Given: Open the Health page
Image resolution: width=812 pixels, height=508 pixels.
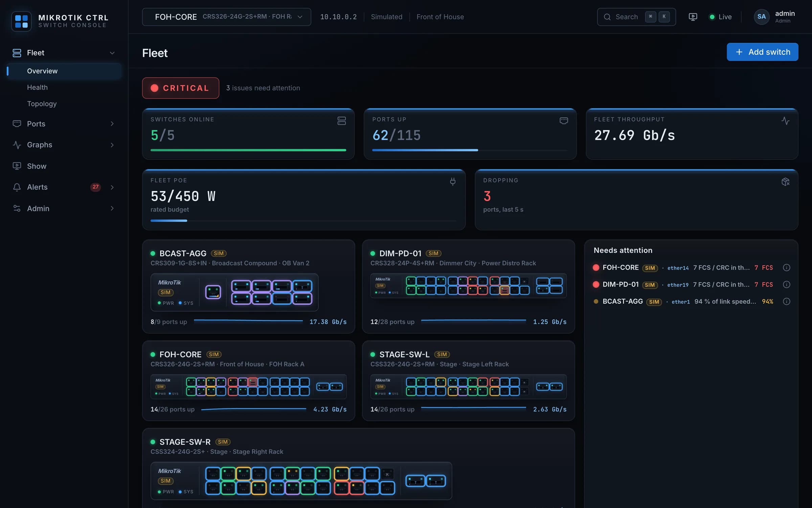Looking at the screenshot, I should point(37,87).
